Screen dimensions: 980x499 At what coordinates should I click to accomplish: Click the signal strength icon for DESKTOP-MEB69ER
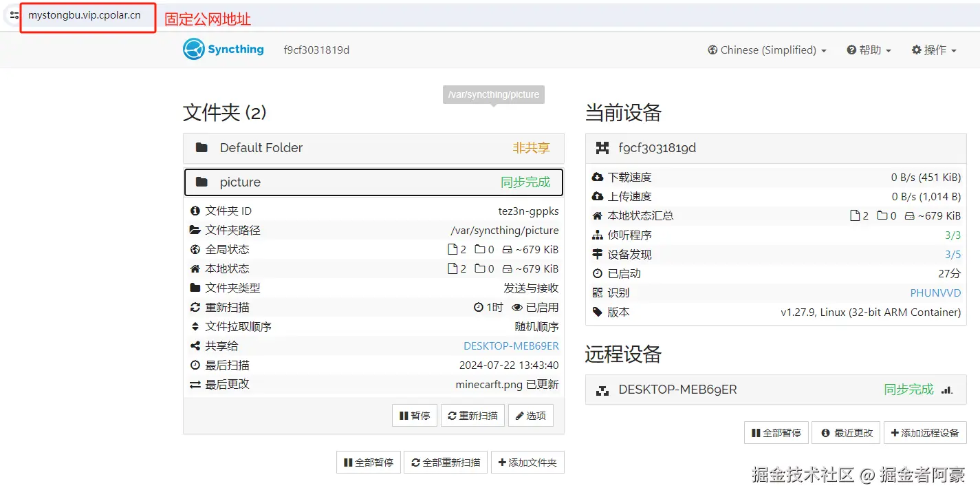pos(947,390)
